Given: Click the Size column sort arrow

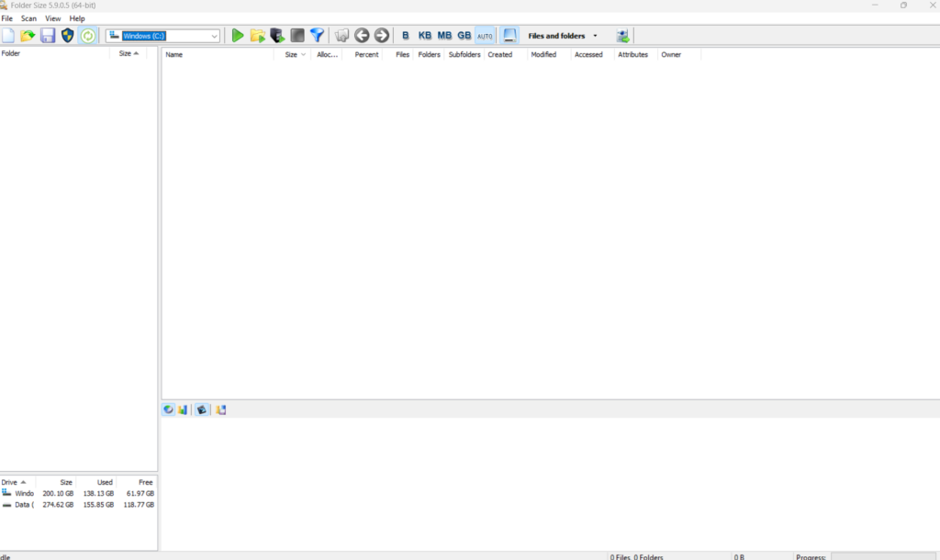Looking at the screenshot, I should pyautogui.click(x=303, y=55).
